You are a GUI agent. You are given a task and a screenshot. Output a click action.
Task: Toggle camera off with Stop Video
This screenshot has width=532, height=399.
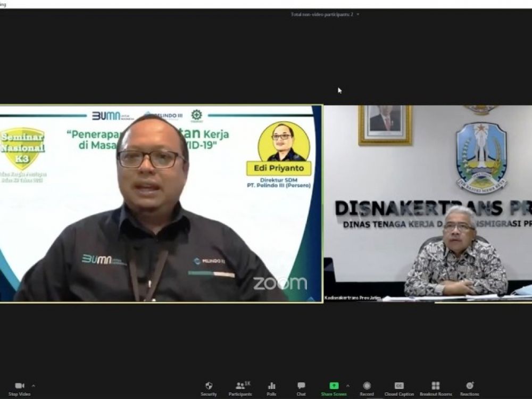pos(20,386)
